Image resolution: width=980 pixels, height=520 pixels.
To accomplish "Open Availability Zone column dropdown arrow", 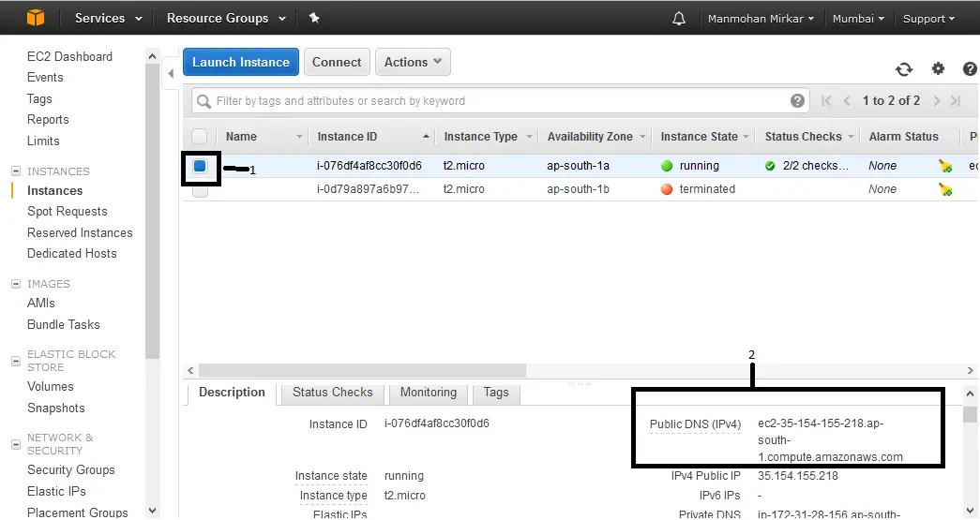I will click(642, 137).
